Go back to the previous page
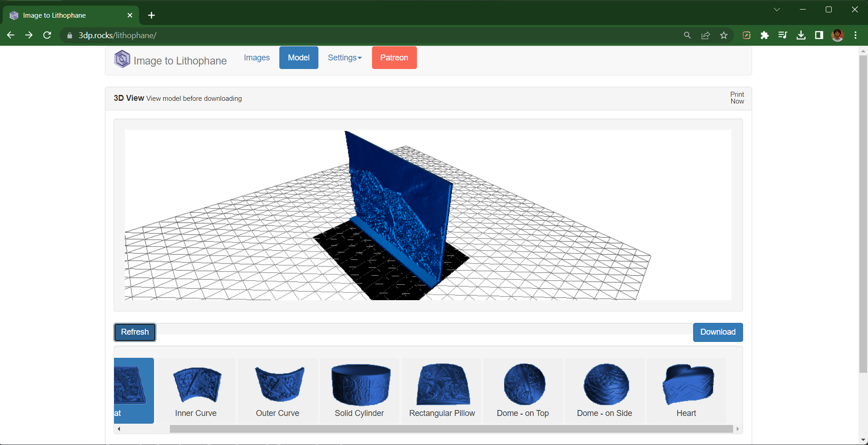The image size is (868, 445). click(x=11, y=35)
